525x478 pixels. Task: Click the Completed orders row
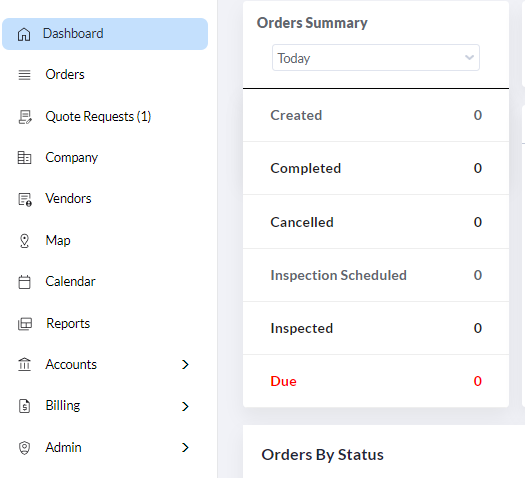click(376, 168)
